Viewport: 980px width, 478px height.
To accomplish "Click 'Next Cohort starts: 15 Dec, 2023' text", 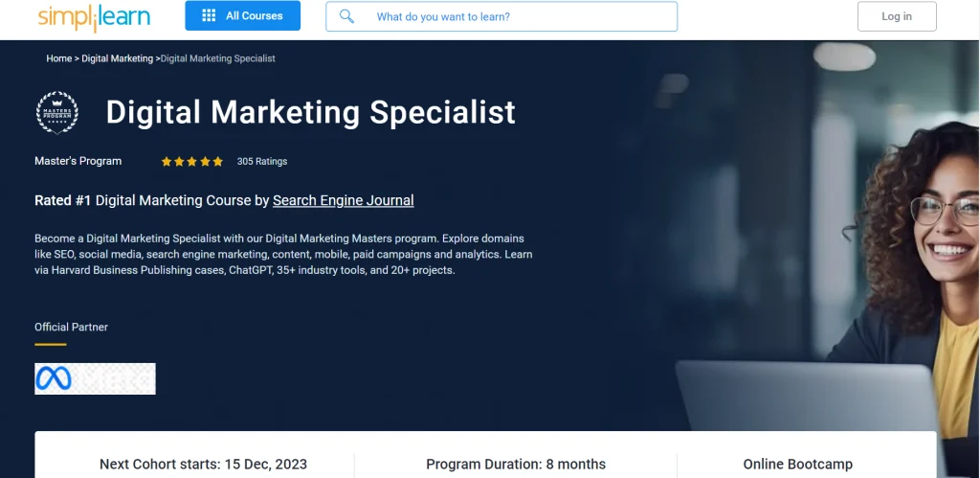I will coord(203,465).
